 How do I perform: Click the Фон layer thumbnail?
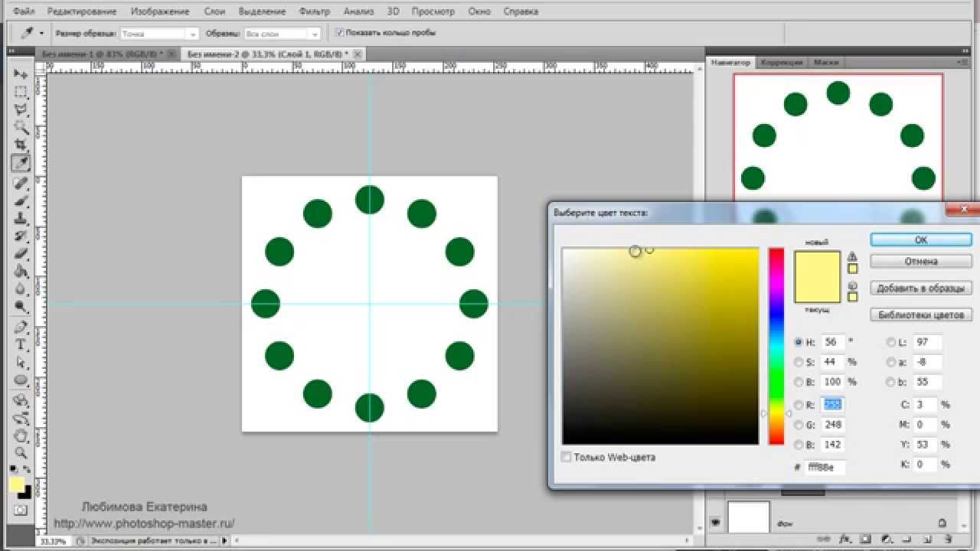(748, 518)
